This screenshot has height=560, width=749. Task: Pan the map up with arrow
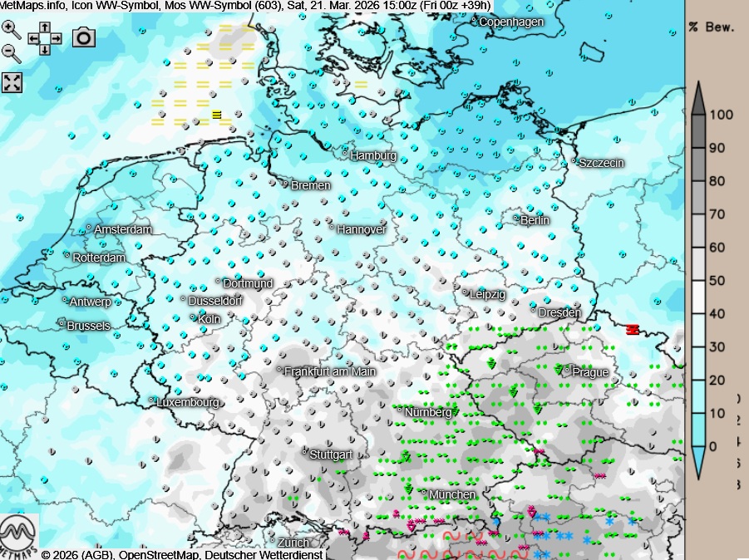click(x=45, y=27)
